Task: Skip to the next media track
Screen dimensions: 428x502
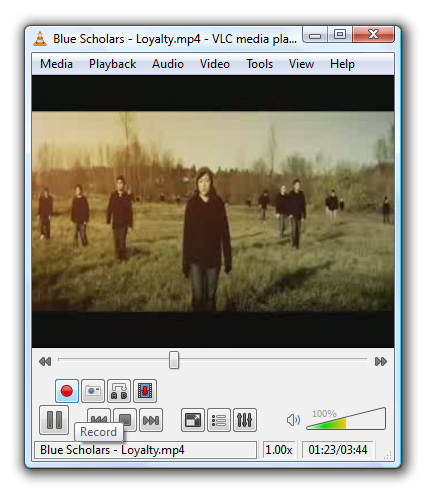Action: 151,420
